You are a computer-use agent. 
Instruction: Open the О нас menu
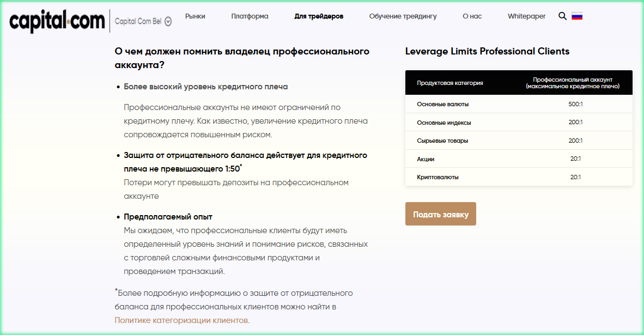pyautogui.click(x=472, y=16)
